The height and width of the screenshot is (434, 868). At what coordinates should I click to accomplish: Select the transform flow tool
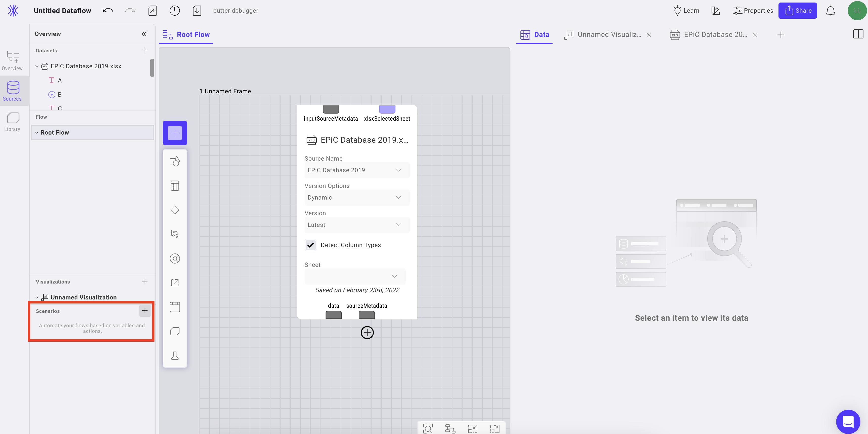(x=175, y=234)
